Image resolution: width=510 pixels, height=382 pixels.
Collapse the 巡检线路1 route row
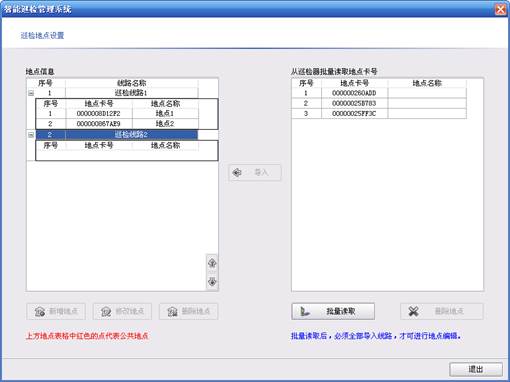31,93
